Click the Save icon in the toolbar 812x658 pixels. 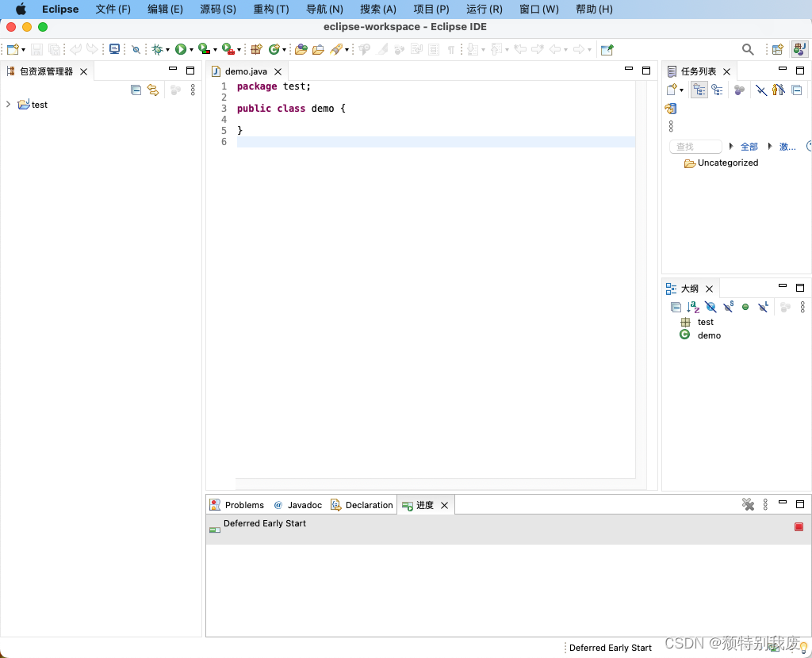[x=36, y=49]
